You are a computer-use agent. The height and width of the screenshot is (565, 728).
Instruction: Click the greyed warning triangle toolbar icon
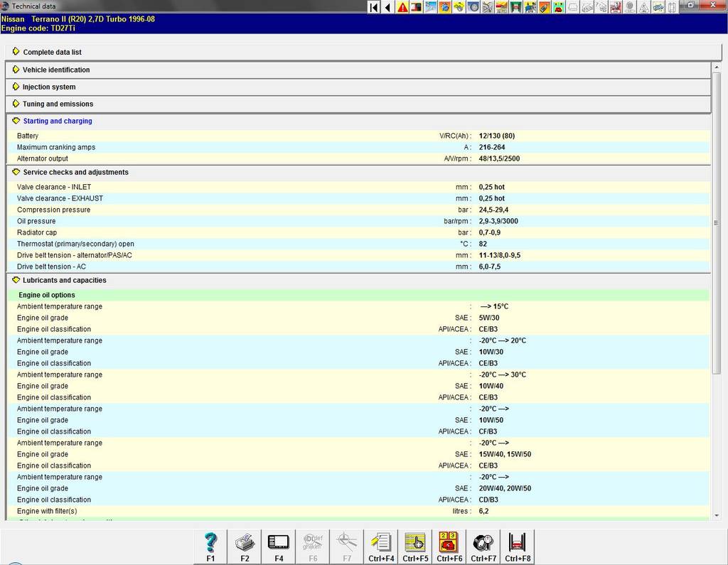(644, 7)
